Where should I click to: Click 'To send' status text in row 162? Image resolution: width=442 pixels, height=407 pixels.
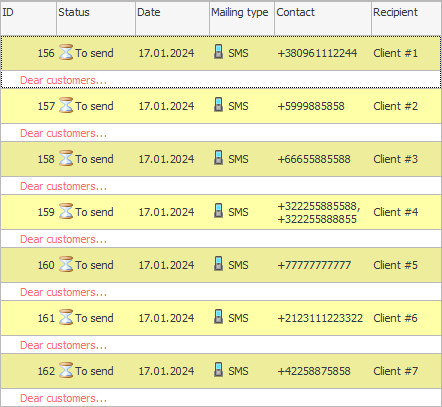(x=94, y=371)
